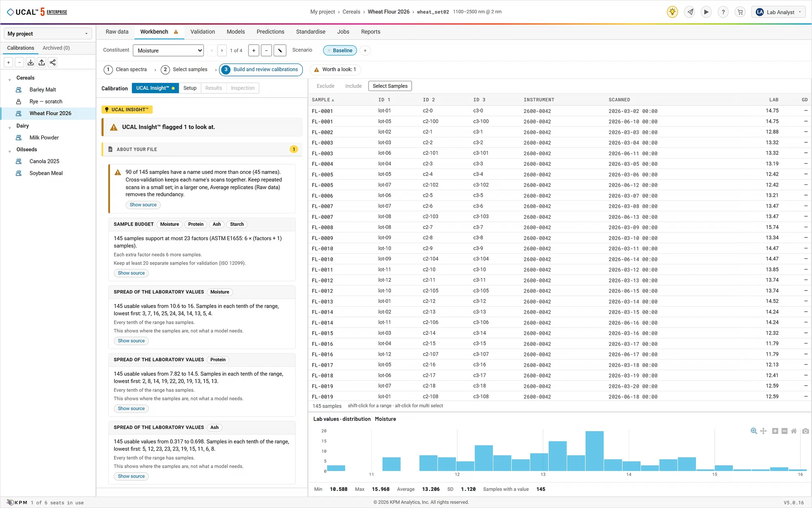This screenshot has width=812, height=508.
Task: Go to step 1 Clean spectra
Action: pos(125,69)
